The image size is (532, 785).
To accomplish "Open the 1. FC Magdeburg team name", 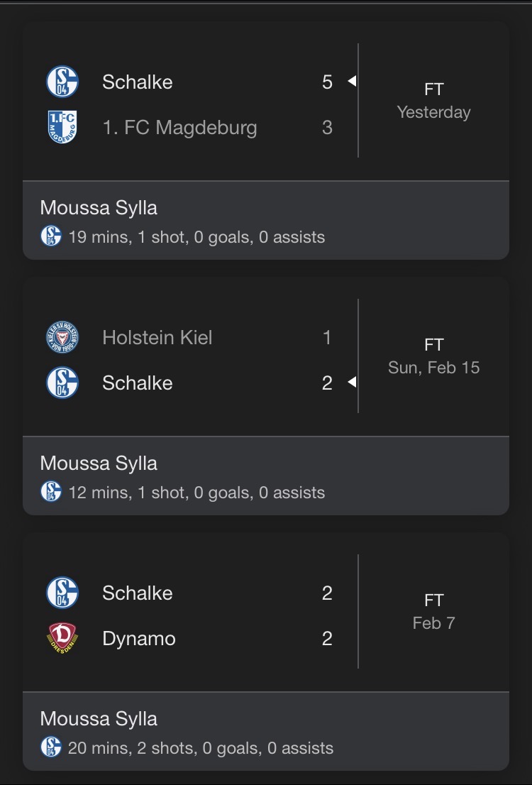I will pos(179,128).
